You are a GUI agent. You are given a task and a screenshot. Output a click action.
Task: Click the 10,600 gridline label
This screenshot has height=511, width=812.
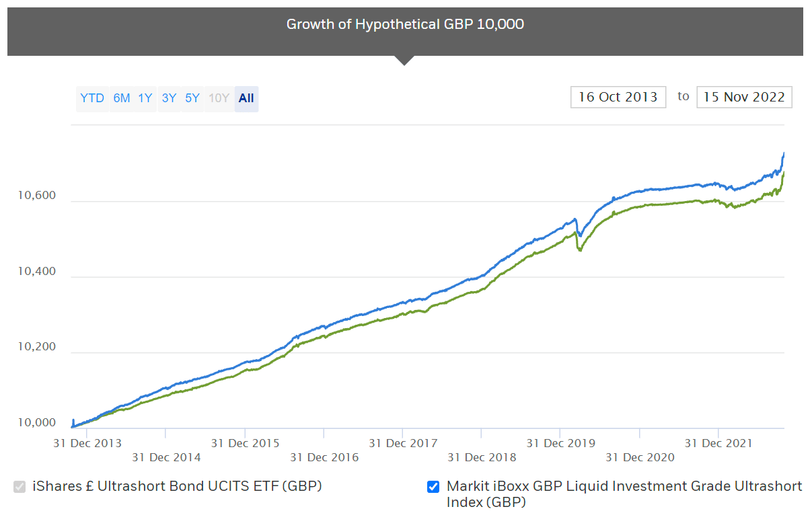coord(37,195)
